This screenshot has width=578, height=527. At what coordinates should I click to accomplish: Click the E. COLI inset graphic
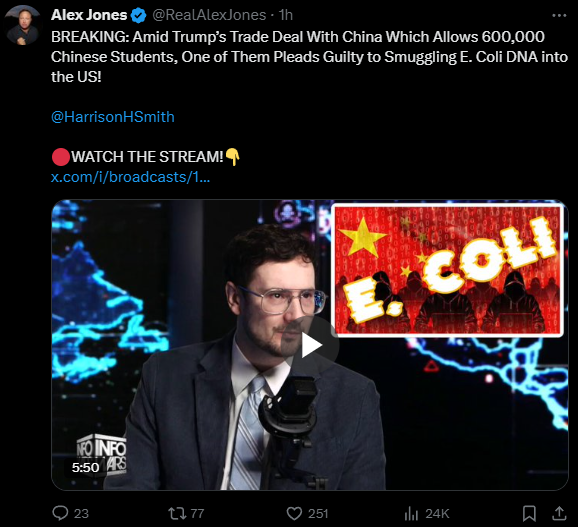[x=447, y=270]
